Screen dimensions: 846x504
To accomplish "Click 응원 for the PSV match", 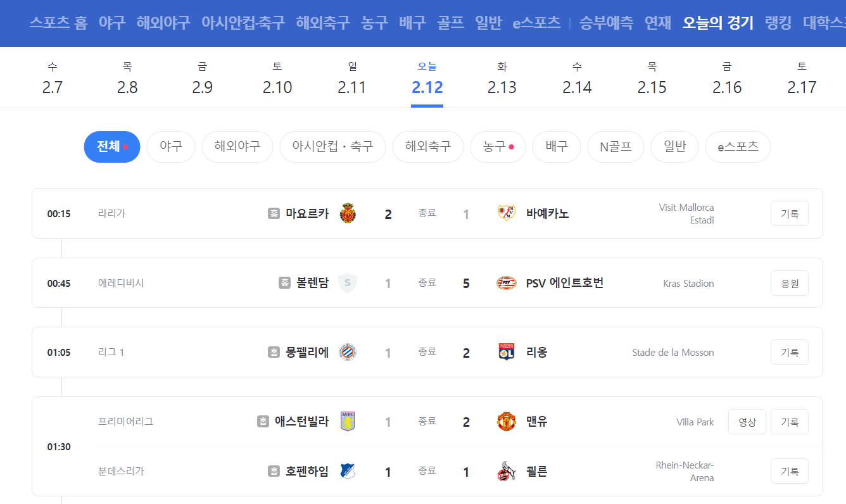I will 789,283.
